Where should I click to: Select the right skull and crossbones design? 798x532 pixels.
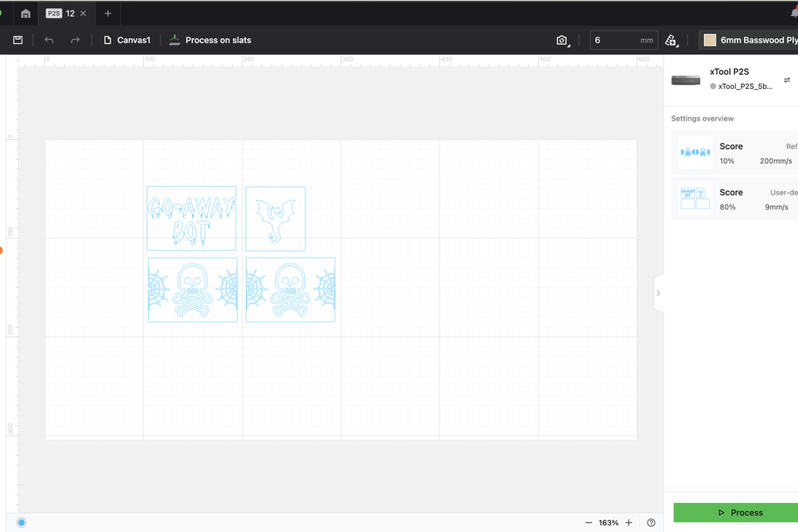click(290, 289)
